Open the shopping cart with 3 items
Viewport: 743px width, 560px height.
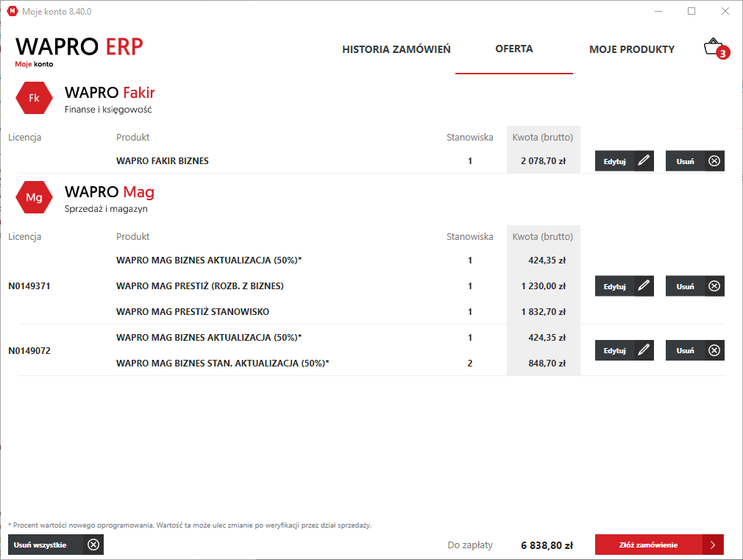[716, 49]
